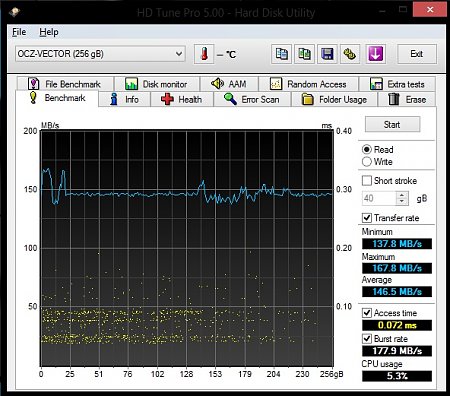Click the purple minimize-to-tray arrow icon
450x396 pixels.
[x=376, y=54]
